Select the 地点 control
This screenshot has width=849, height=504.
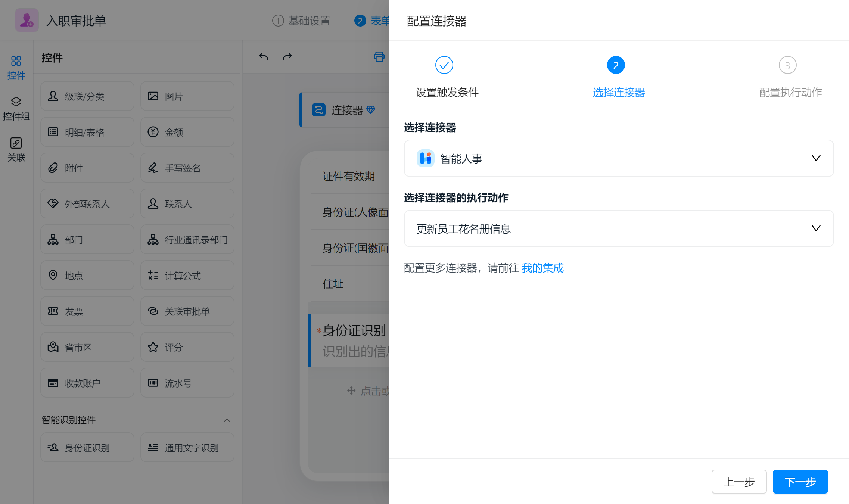coord(87,276)
